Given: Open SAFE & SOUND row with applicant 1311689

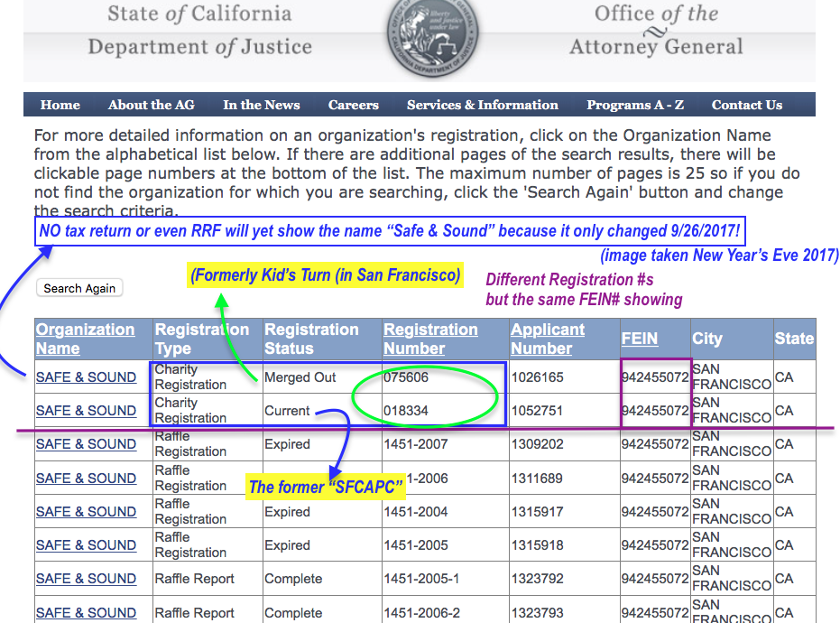Looking at the screenshot, I should pos(86,479).
